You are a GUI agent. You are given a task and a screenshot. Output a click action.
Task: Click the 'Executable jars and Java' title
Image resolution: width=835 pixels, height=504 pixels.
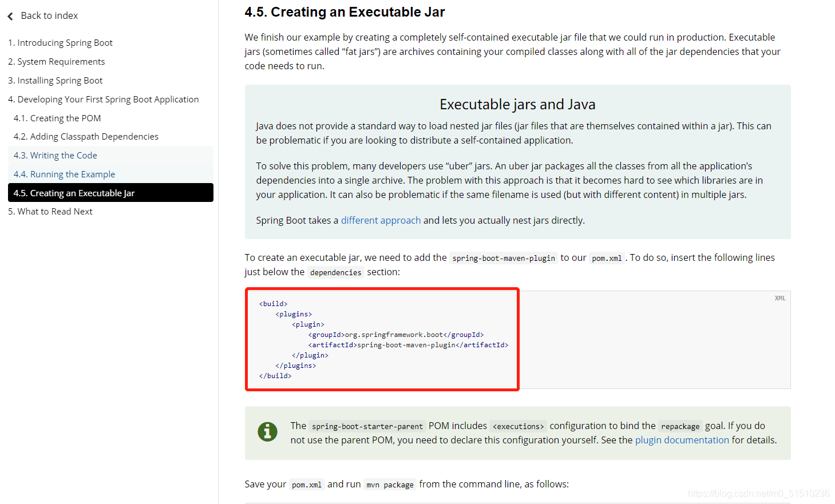[x=517, y=105]
